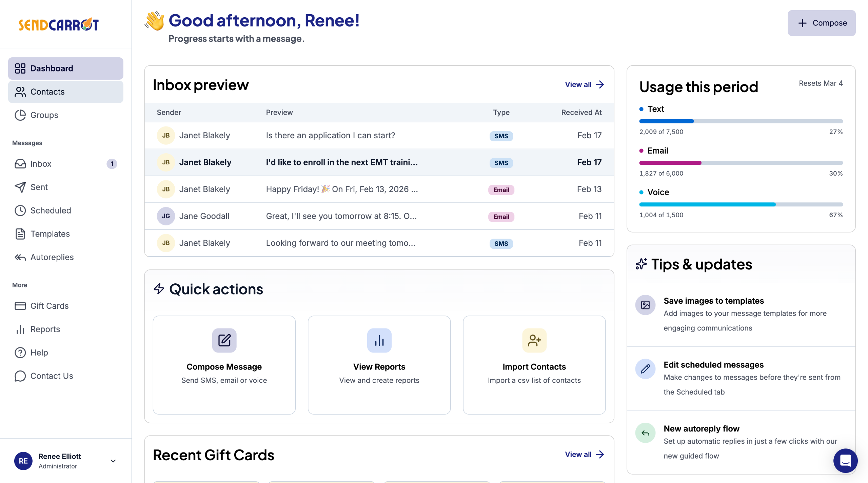
Task: Navigate to Gift Cards page
Action: click(x=50, y=306)
